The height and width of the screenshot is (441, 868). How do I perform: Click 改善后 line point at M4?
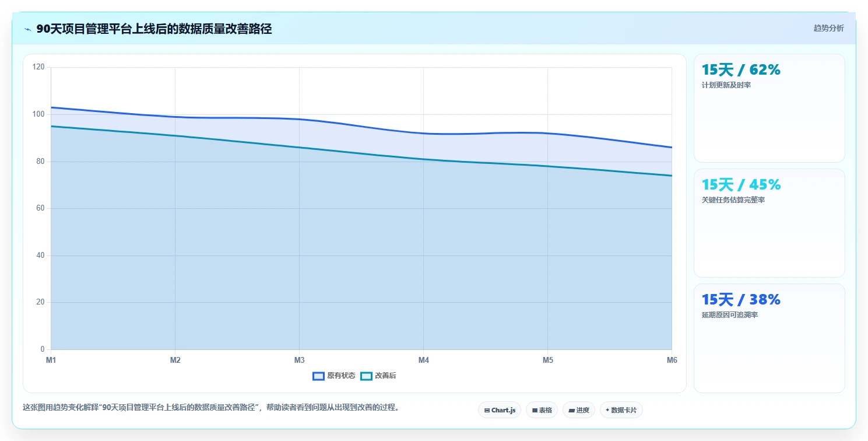[x=424, y=159]
